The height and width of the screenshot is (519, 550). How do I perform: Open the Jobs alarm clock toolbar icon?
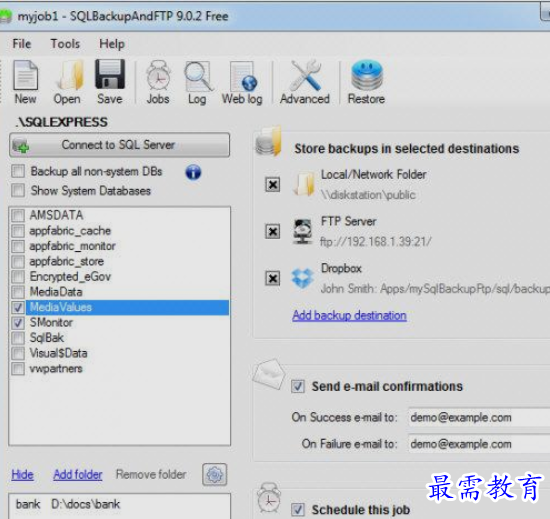[158, 82]
